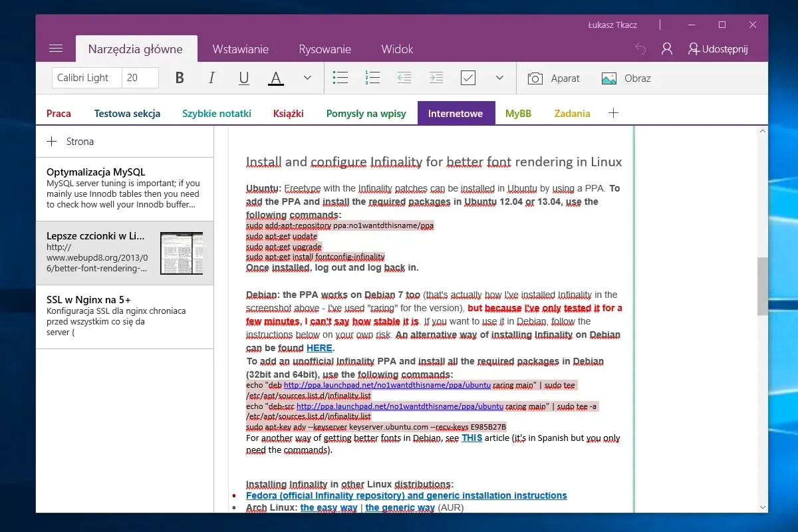Viewport: 798px width, 532px height.
Task: Open the Lepsze czcionki w Li... page
Action: coord(125,253)
